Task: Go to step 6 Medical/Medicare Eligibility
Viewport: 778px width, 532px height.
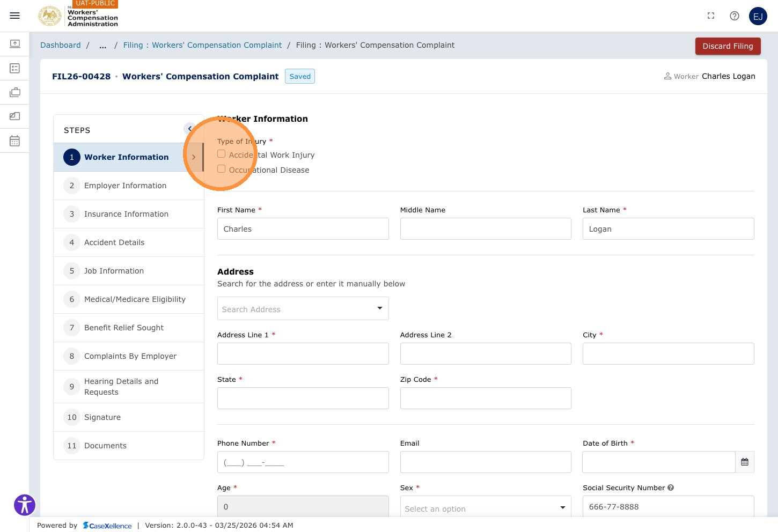Action: coord(129,299)
